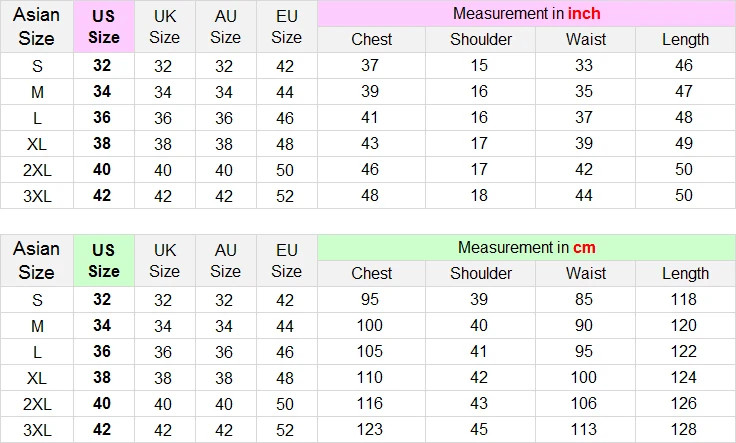The image size is (736, 443).
Task: Click the "Measurement in cm" header
Action: click(526, 247)
